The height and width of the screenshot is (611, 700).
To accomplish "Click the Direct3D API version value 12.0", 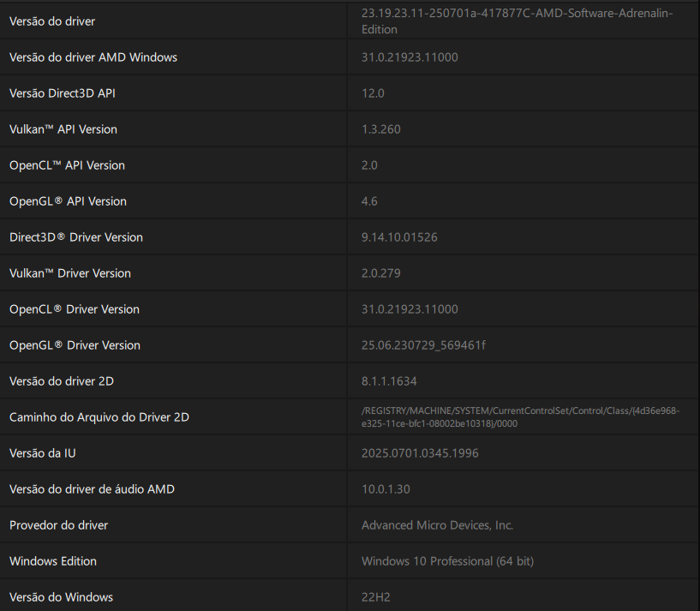I will click(373, 93).
